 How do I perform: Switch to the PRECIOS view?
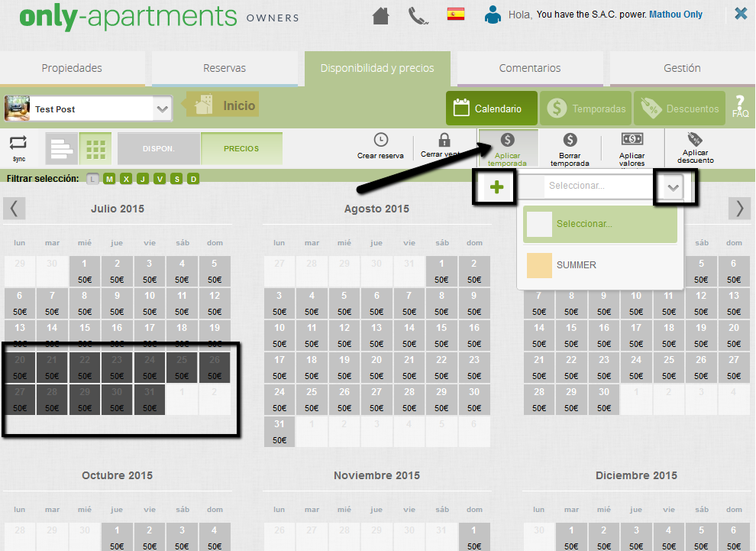click(241, 149)
